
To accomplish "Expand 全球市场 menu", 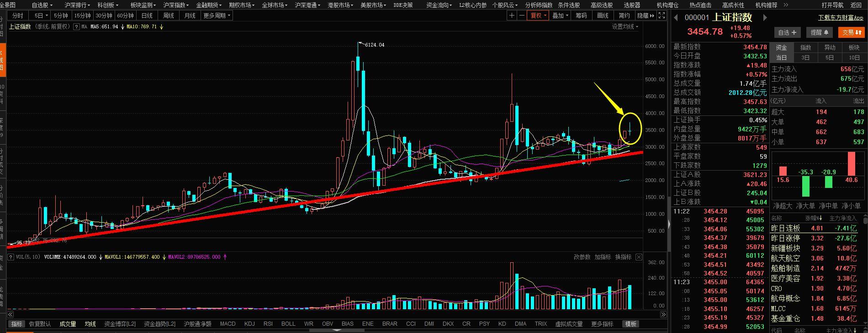I will pyautogui.click(x=275, y=5).
